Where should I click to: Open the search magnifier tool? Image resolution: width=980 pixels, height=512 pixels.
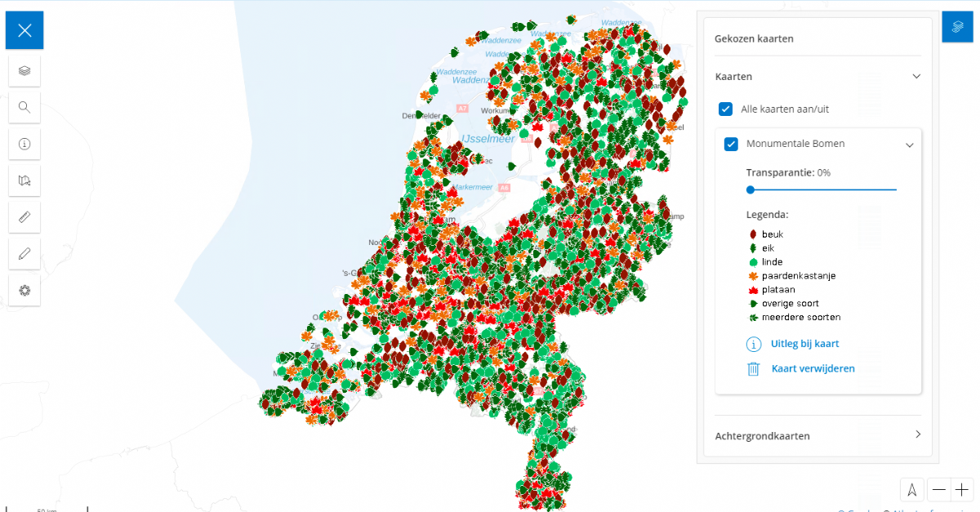pyautogui.click(x=24, y=107)
